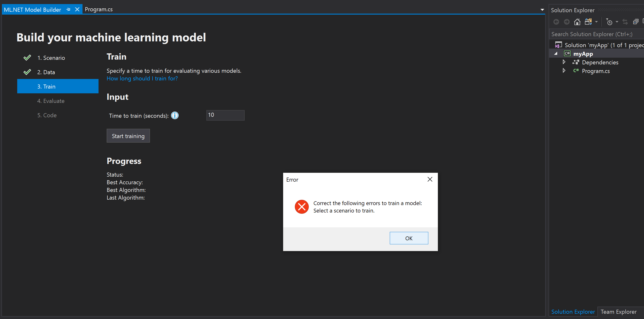Open the time to train info tooltip icon
644x319 pixels.
click(175, 115)
